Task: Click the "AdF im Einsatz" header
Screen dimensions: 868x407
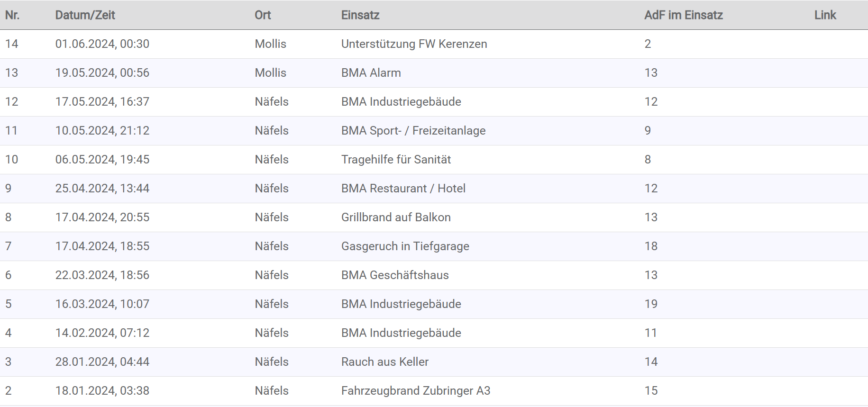Action: click(683, 15)
